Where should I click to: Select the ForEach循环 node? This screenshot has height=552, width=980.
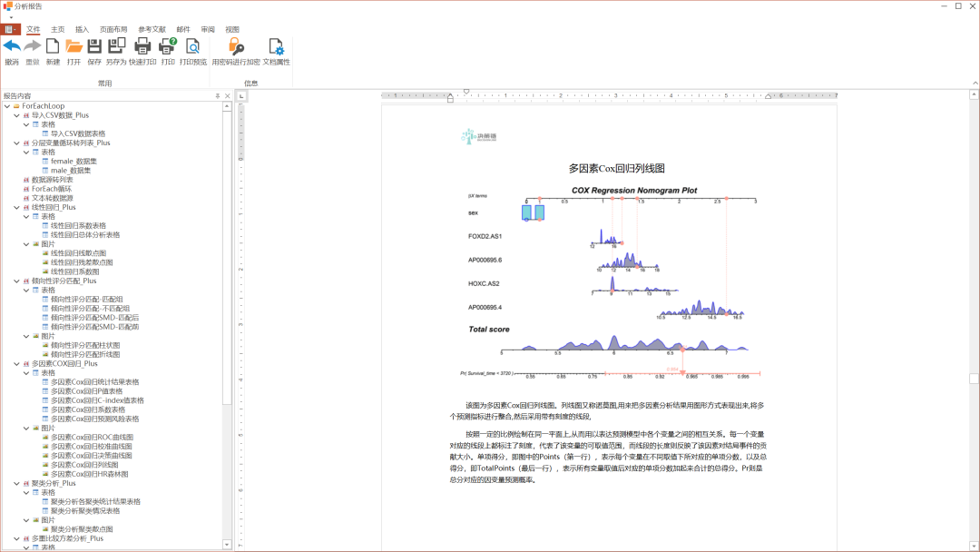(51, 189)
